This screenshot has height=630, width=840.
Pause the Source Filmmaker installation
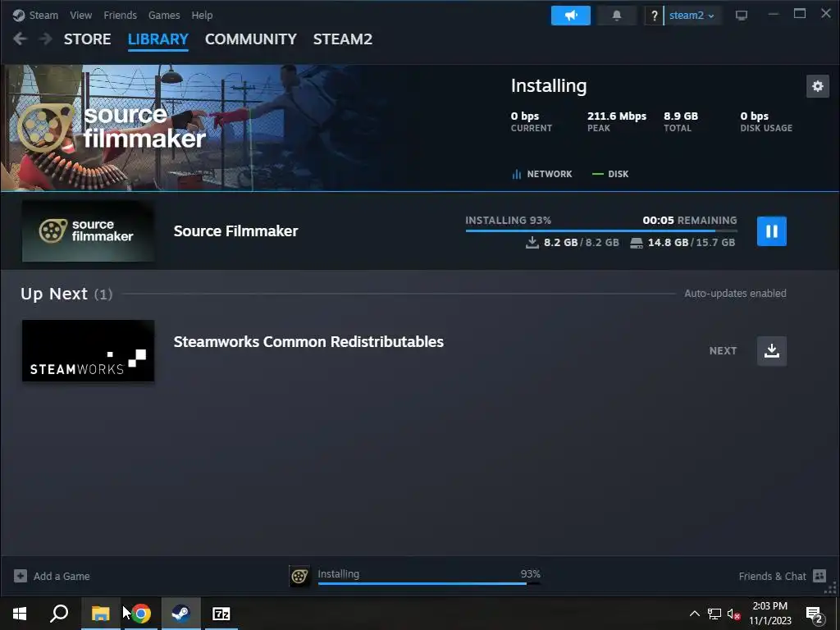[x=771, y=231]
